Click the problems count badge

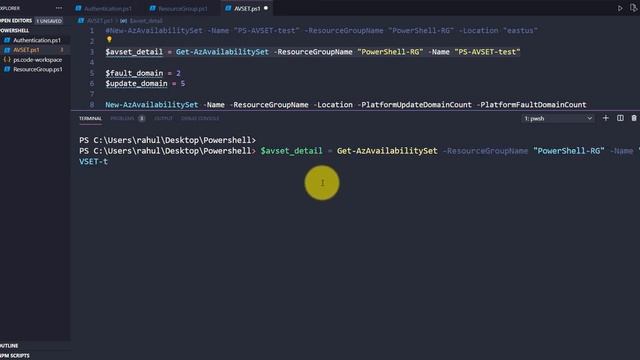(x=141, y=118)
